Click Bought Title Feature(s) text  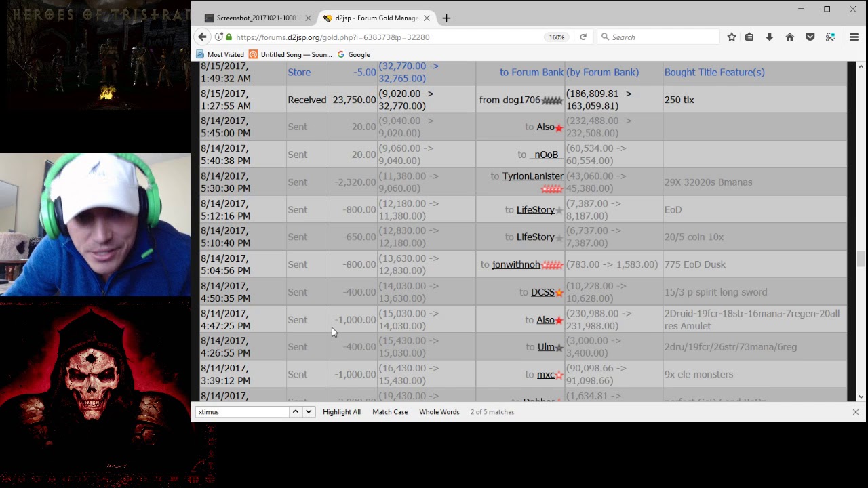(x=715, y=72)
